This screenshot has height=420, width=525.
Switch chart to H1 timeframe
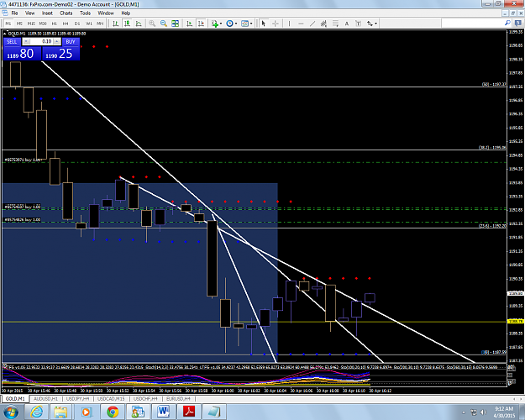[55, 24]
